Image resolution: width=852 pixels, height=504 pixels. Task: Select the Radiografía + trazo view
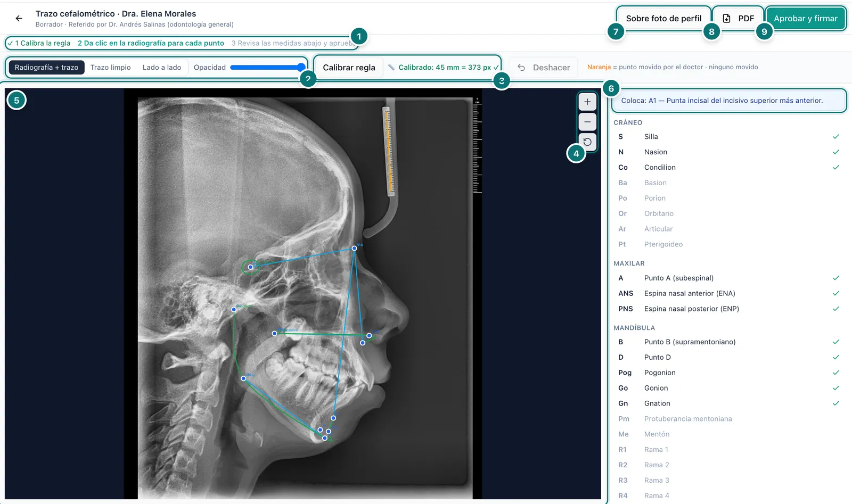coord(46,68)
